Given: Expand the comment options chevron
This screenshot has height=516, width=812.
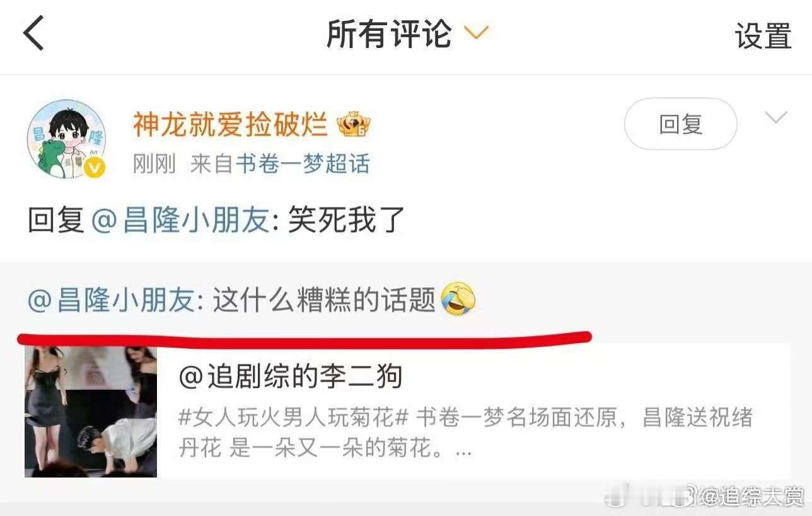Looking at the screenshot, I should (x=775, y=117).
